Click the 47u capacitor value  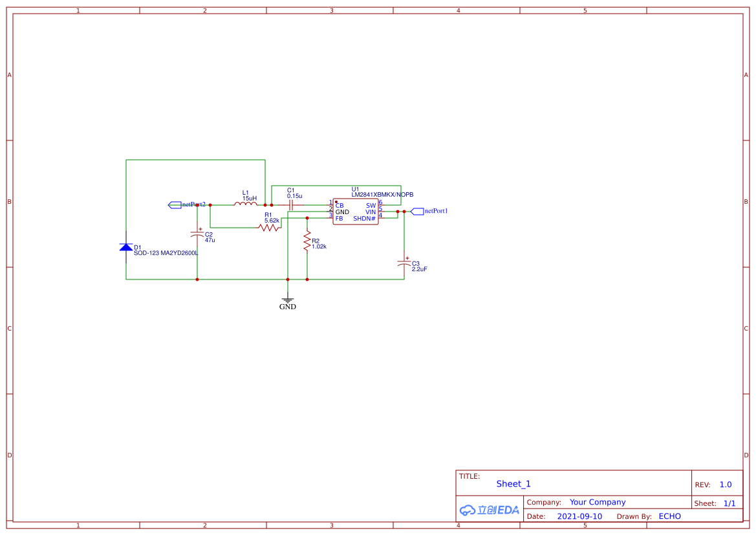(210, 240)
